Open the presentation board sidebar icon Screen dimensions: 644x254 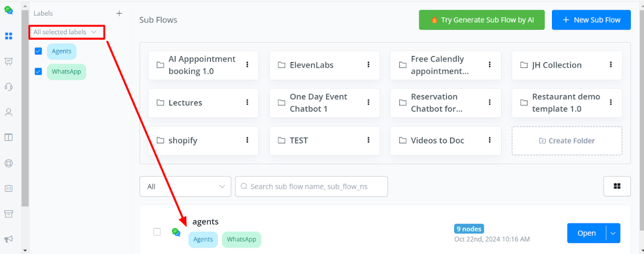pyautogui.click(x=9, y=62)
